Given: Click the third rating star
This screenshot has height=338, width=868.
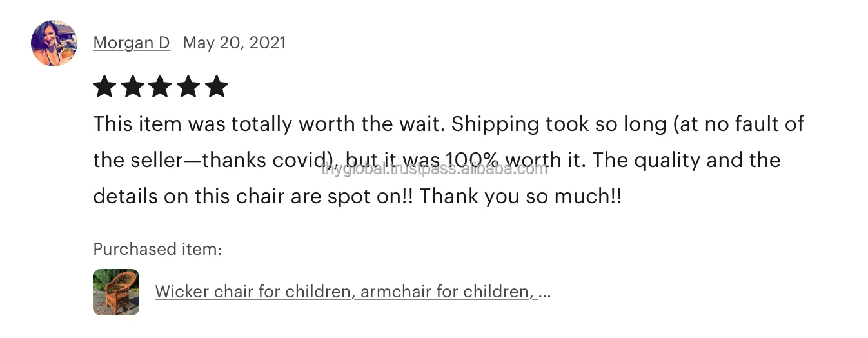Looking at the screenshot, I should (x=161, y=86).
